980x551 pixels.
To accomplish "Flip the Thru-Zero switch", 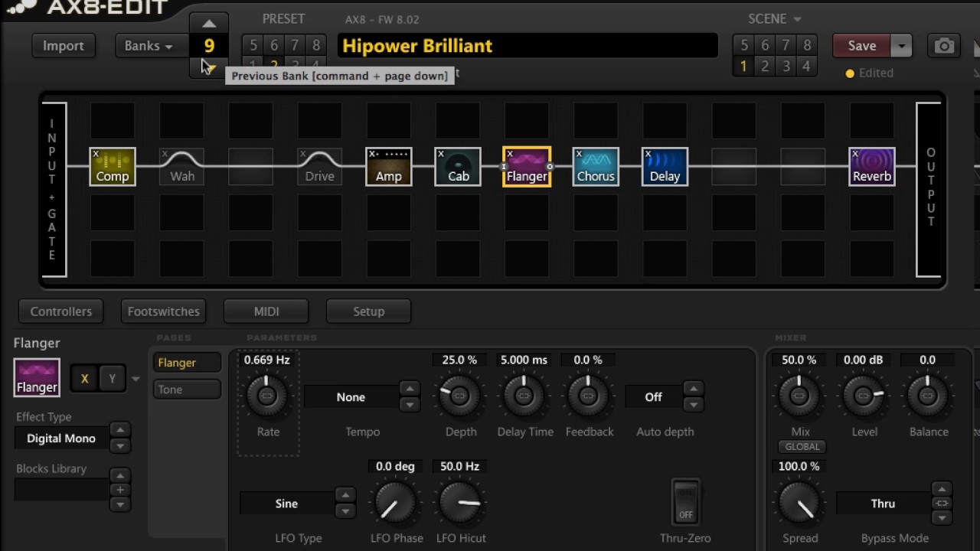I will point(685,501).
